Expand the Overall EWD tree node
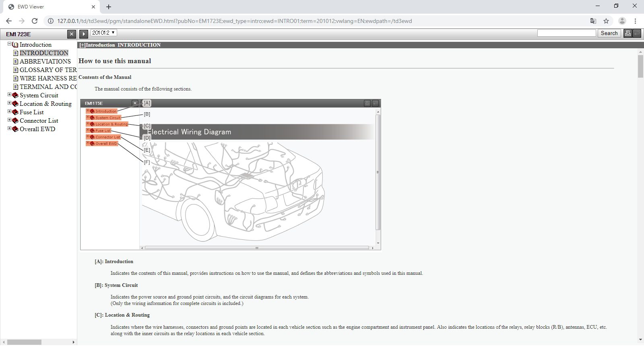The image size is (644, 346). pos(9,129)
